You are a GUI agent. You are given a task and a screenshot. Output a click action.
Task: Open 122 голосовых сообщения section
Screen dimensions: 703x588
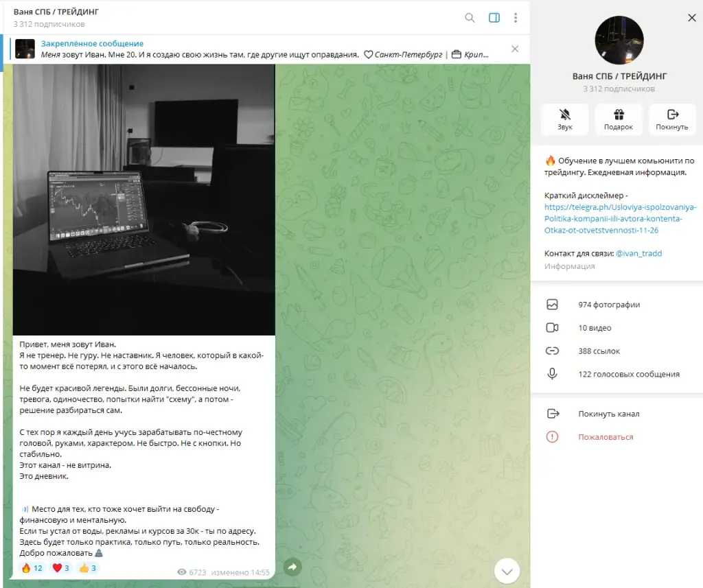point(617,374)
